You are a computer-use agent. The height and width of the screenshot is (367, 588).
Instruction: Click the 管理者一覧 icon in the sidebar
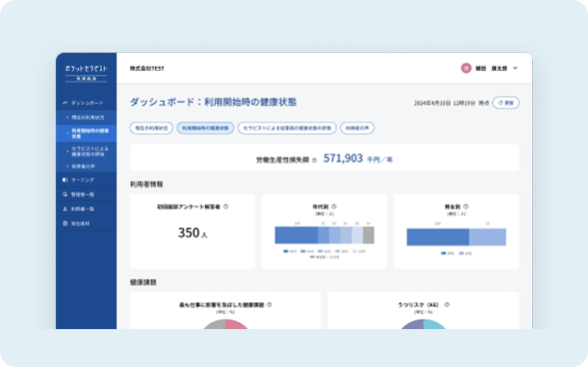(x=65, y=194)
